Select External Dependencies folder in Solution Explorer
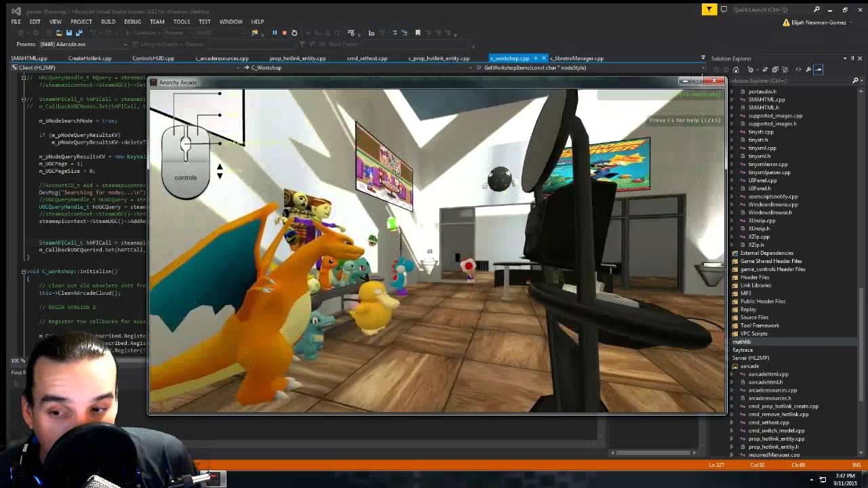868x488 pixels. 766,253
